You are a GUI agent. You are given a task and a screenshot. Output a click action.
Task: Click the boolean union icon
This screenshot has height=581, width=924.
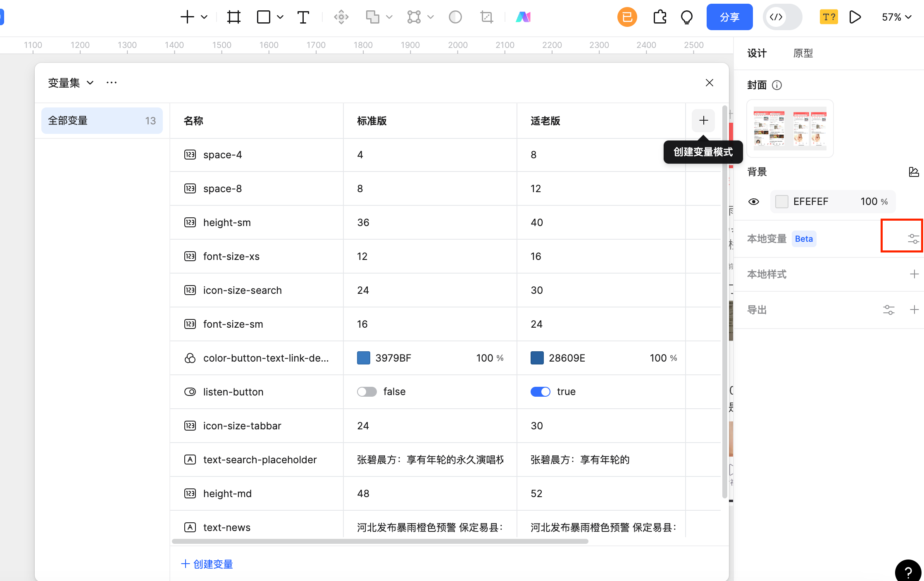pos(373,17)
